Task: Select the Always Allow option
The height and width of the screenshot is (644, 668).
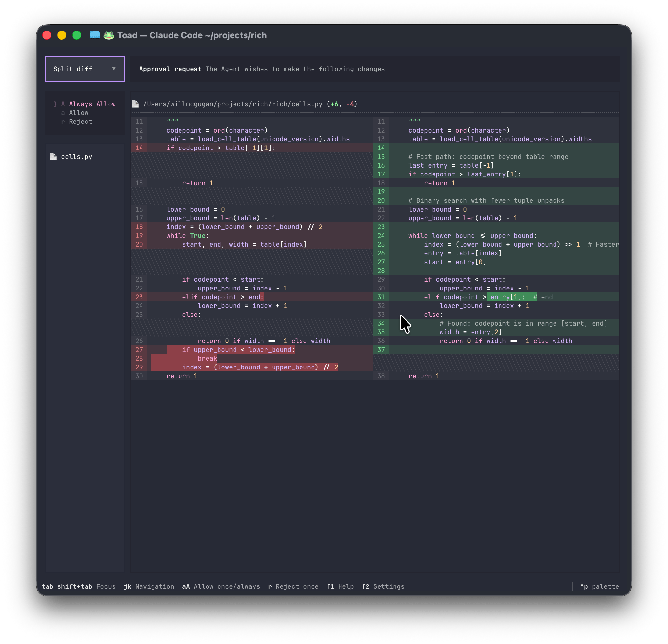Action: [x=92, y=104]
